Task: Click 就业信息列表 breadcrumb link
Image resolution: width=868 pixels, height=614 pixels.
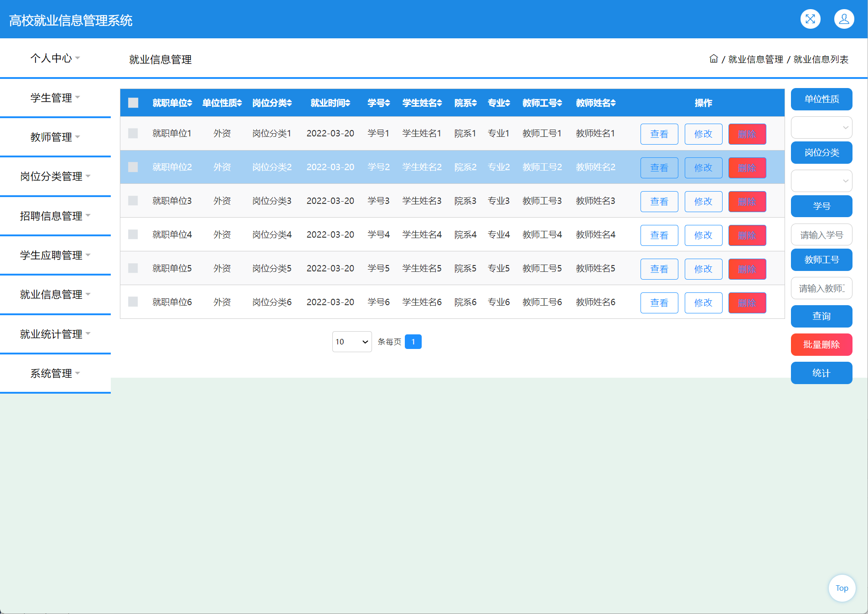Action: pos(821,59)
